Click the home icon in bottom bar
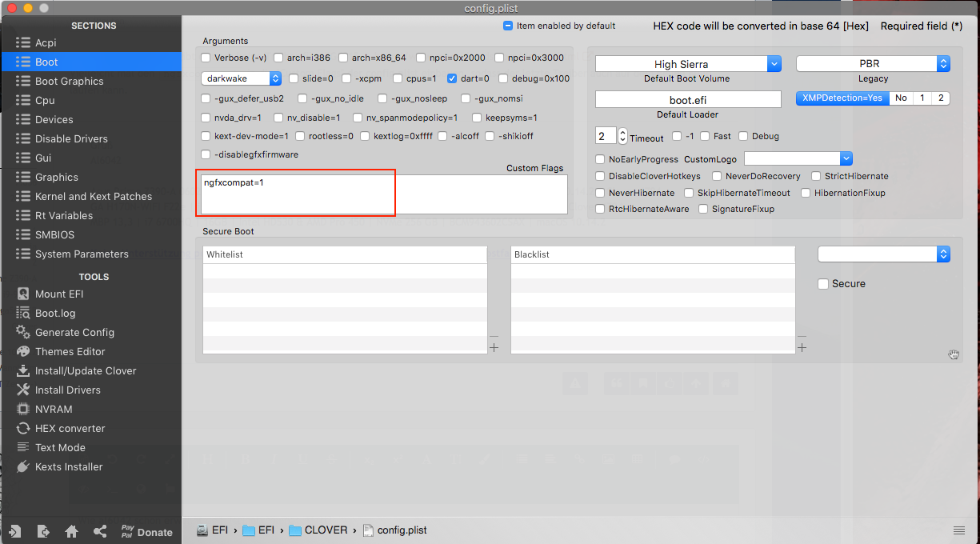980x544 pixels. click(71, 531)
